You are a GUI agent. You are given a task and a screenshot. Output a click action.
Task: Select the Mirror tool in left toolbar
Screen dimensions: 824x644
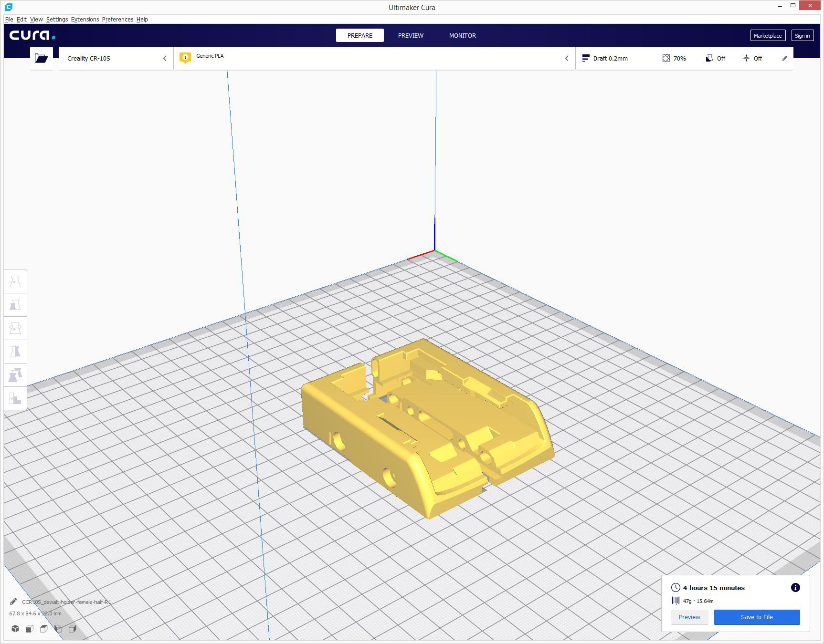(x=15, y=352)
